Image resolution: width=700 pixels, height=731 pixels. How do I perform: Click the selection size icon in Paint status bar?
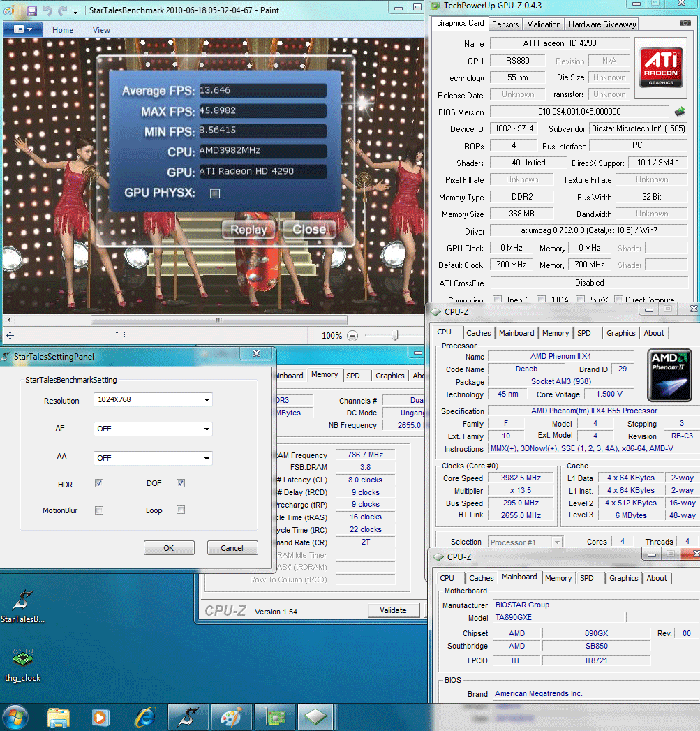121,335
